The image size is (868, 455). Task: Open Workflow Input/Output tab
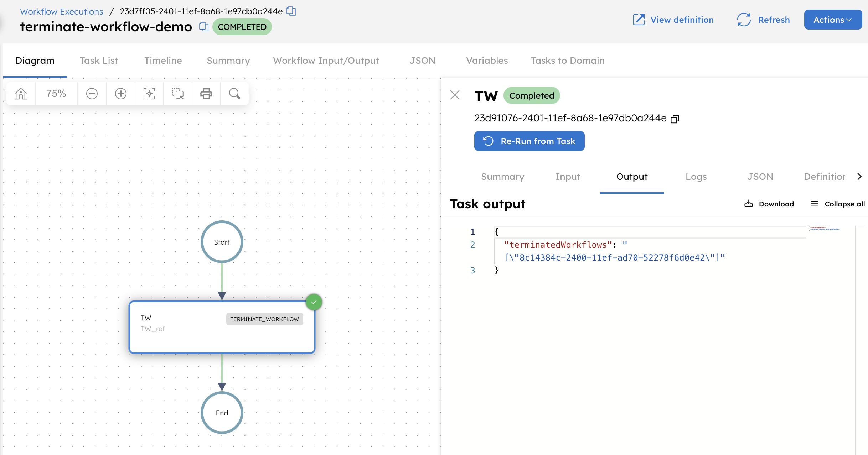pyautogui.click(x=326, y=61)
